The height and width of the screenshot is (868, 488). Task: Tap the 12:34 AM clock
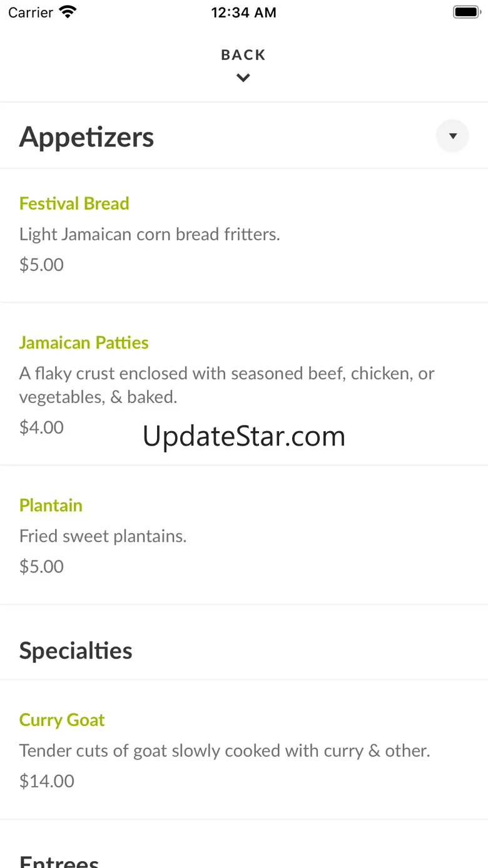(243, 13)
